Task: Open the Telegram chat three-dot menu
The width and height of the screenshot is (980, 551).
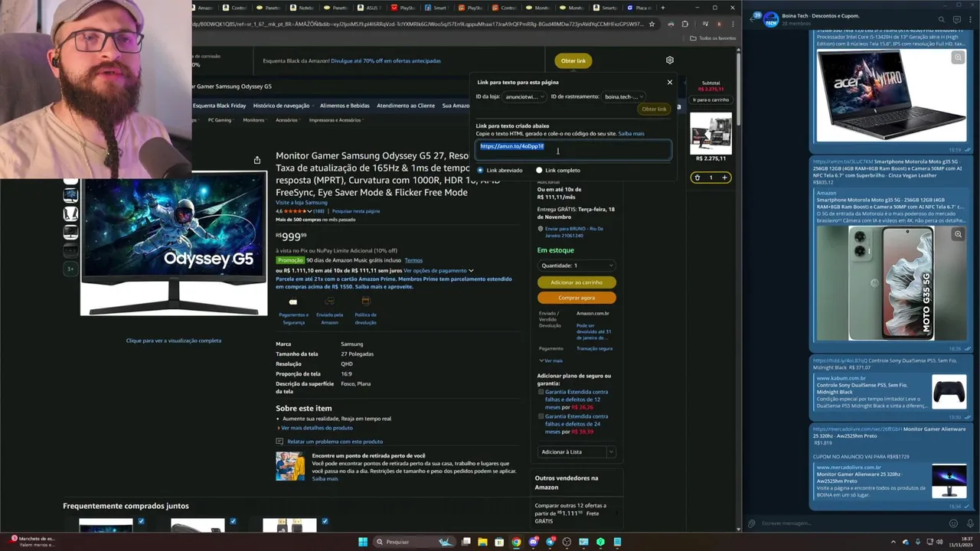Action: (x=970, y=19)
